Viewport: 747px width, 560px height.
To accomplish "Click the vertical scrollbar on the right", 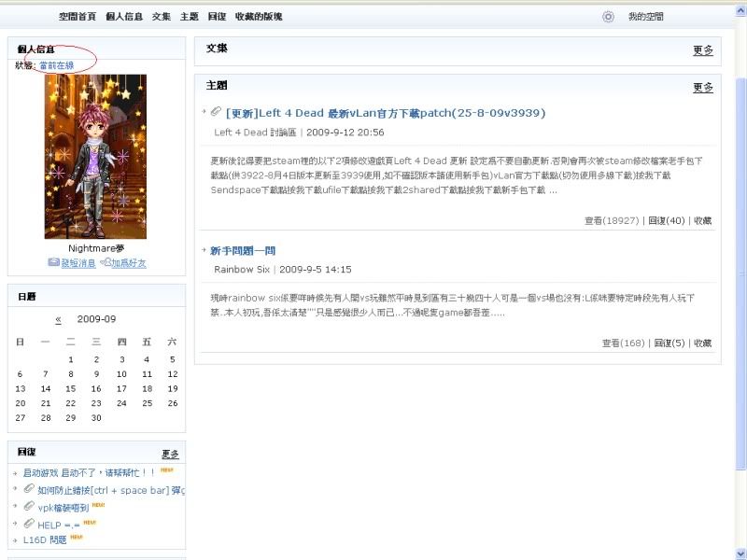I will pos(740,280).
